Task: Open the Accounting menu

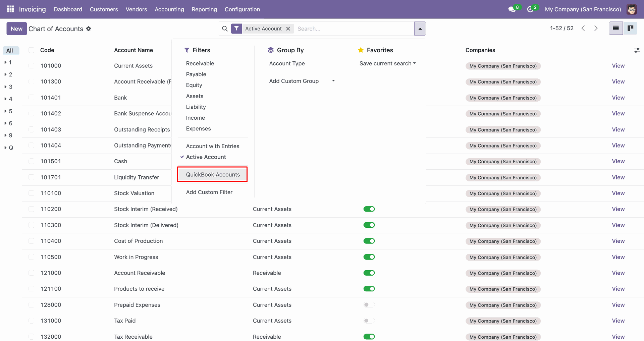Action: (169, 9)
